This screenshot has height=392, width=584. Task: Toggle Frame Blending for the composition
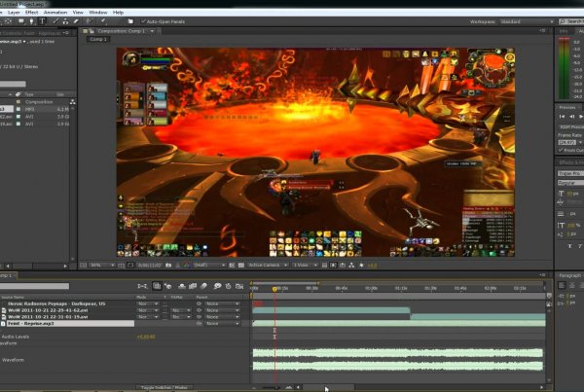[x=193, y=286]
